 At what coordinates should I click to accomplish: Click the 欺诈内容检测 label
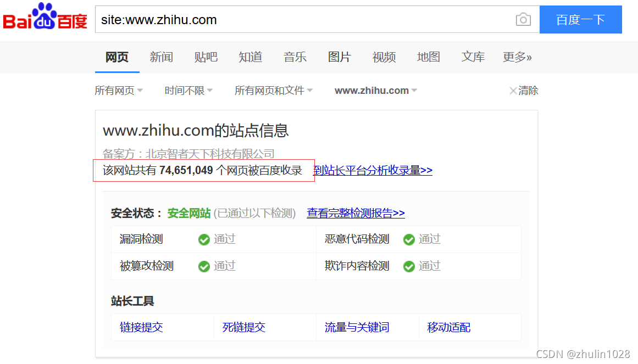(357, 266)
